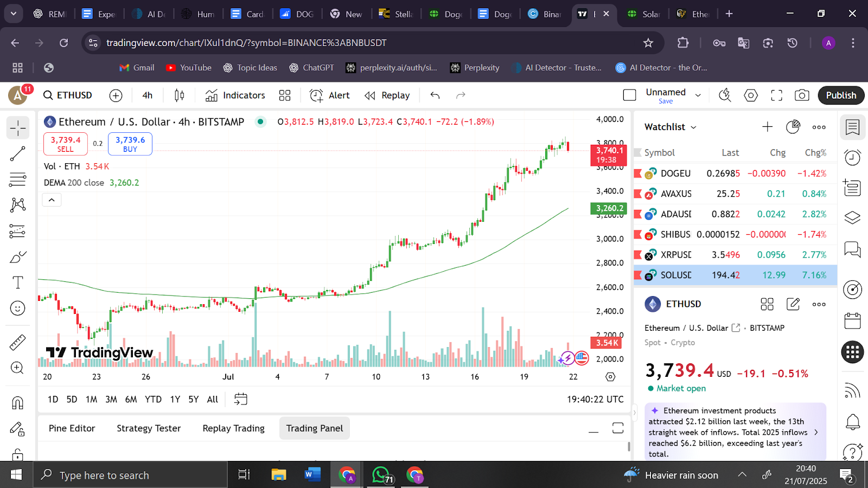Collapse the indicator legend arrow
Viewport: 868px width, 488px height.
click(x=52, y=200)
